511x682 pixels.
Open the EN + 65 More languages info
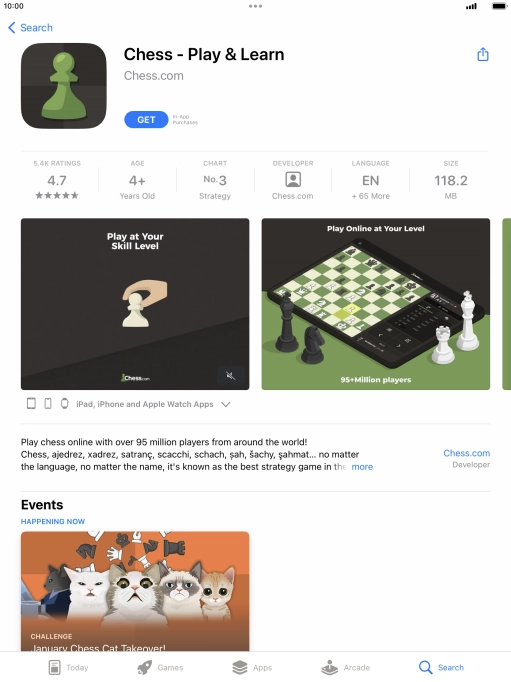click(371, 180)
